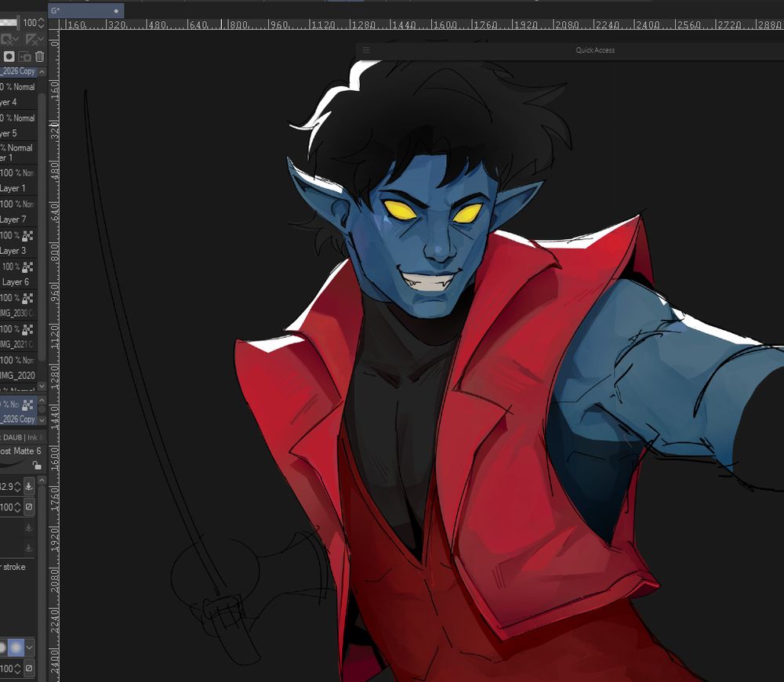Image resolution: width=784 pixels, height=682 pixels.
Task: Click the first greyed-out download icon in tool properties
Action: (x=28, y=527)
